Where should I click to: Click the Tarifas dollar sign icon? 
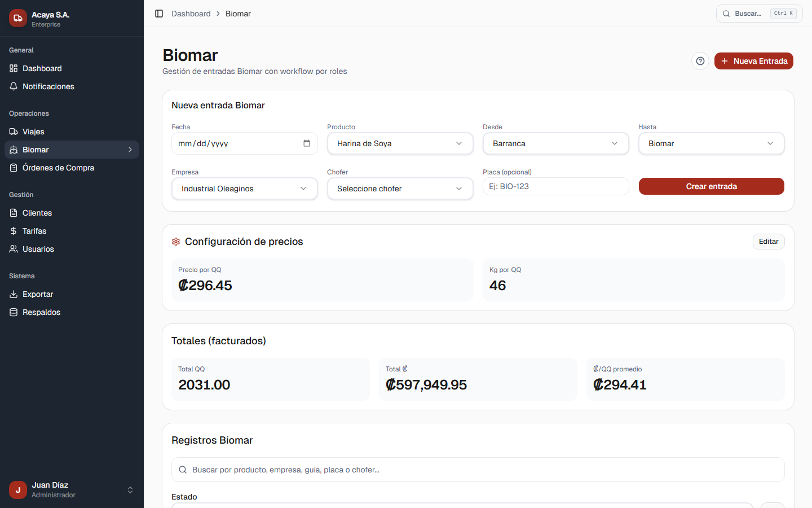point(14,231)
